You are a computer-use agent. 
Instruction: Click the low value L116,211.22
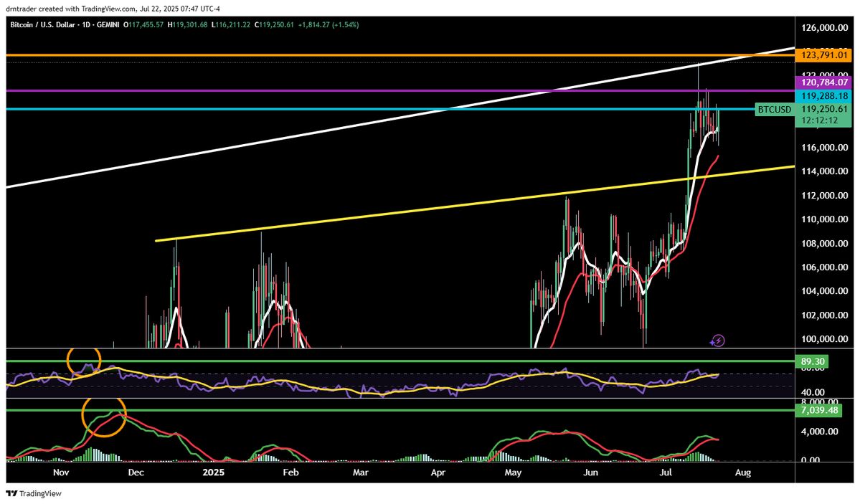(231, 24)
